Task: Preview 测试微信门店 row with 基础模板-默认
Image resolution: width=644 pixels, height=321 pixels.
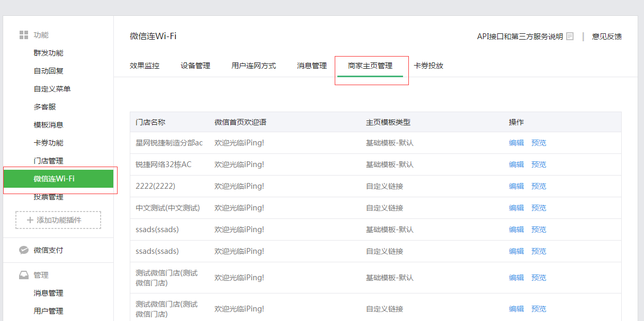Action: coord(539,278)
